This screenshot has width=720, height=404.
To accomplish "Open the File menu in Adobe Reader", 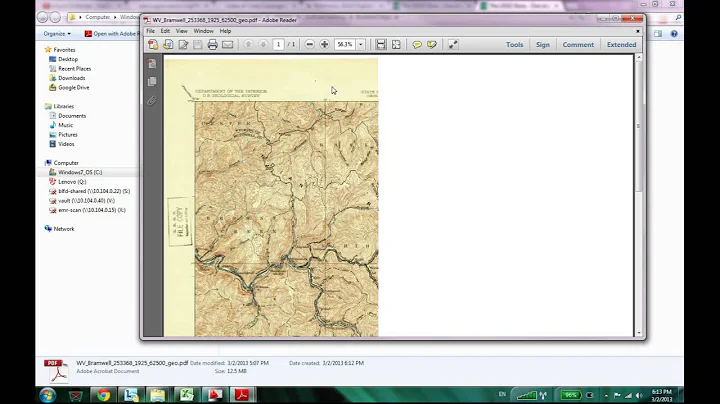I will point(150,31).
